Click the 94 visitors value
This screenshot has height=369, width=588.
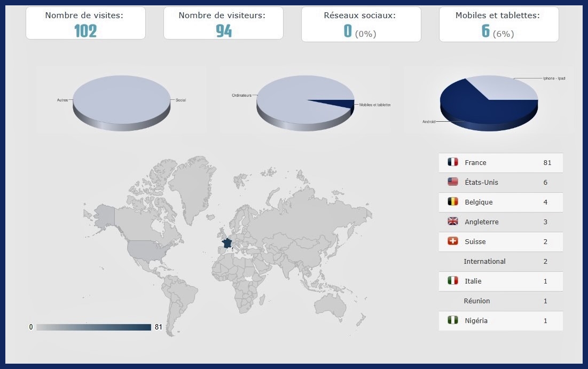point(223,31)
